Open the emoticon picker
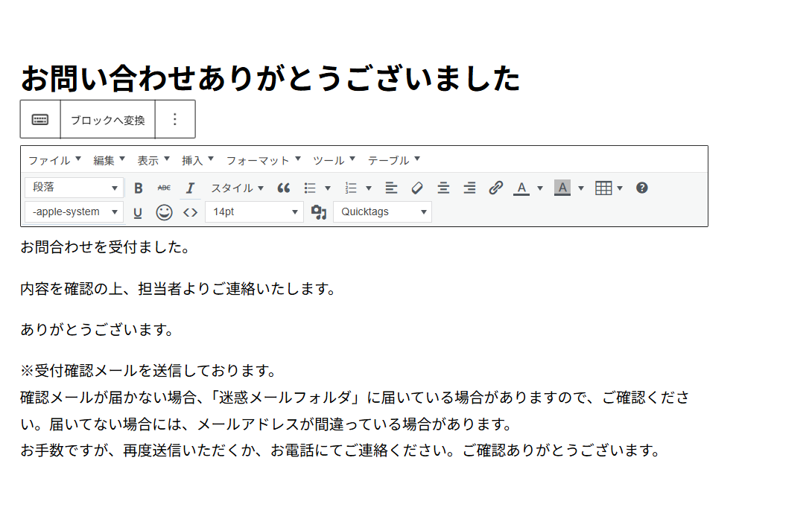 tap(164, 213)
